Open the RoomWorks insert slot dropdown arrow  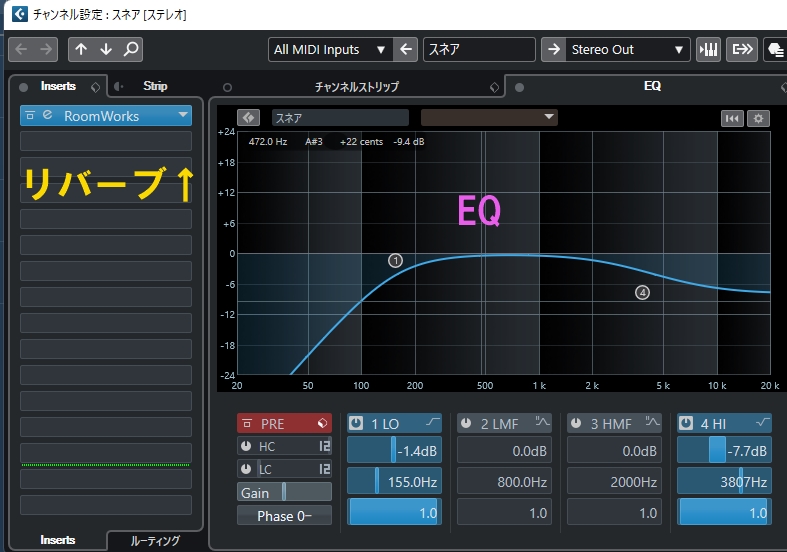pos(183,115)
